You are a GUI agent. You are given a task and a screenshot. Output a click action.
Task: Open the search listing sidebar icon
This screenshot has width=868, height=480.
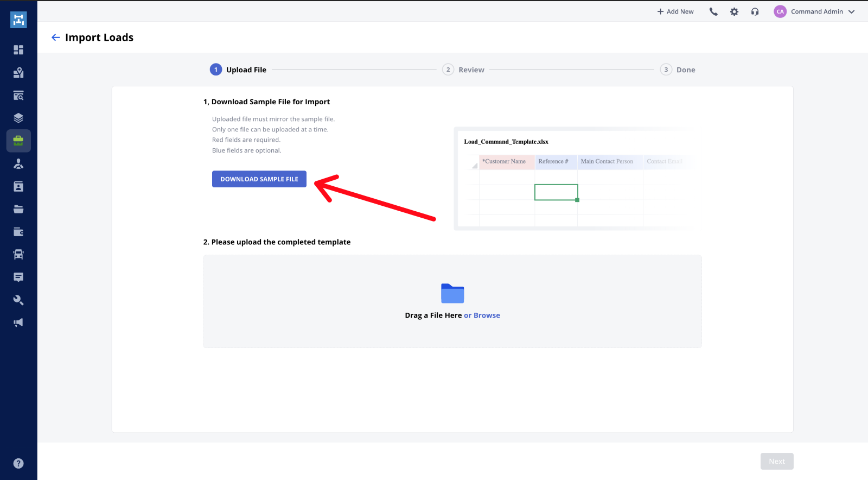[18, 96]
